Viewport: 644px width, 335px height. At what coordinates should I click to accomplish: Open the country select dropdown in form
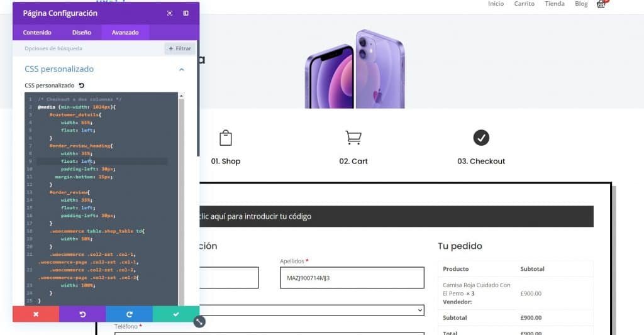[x=311, y=310]
